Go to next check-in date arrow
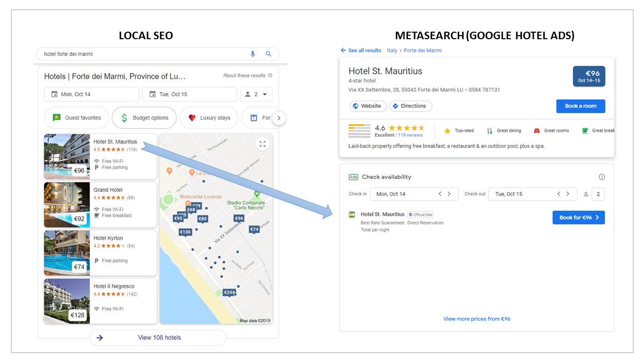This screenshot has width=644, height=362. (x=449, y=194)
